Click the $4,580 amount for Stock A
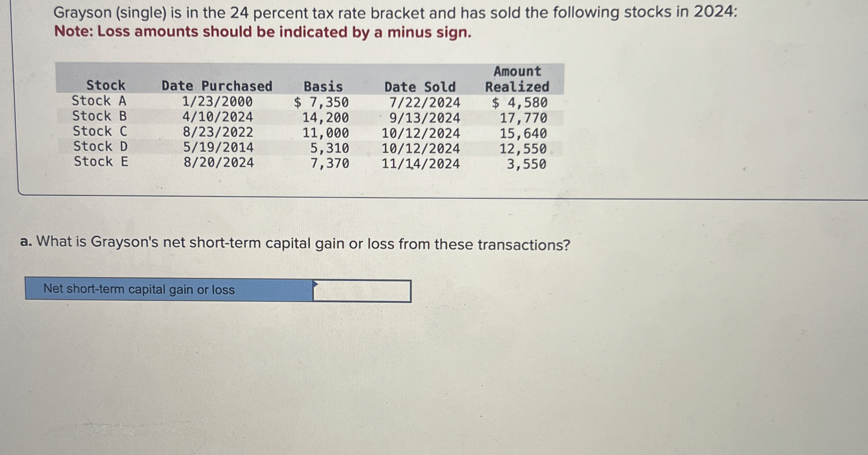 tap(520, 101)
